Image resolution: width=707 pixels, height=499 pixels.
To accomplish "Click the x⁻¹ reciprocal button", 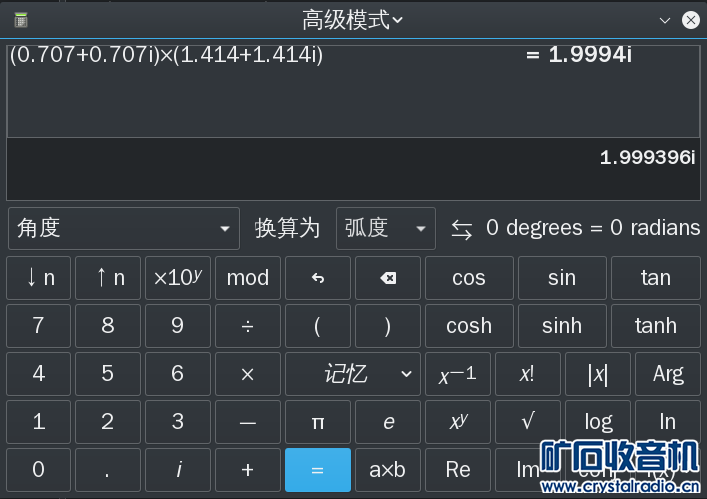I will (458, 374).
